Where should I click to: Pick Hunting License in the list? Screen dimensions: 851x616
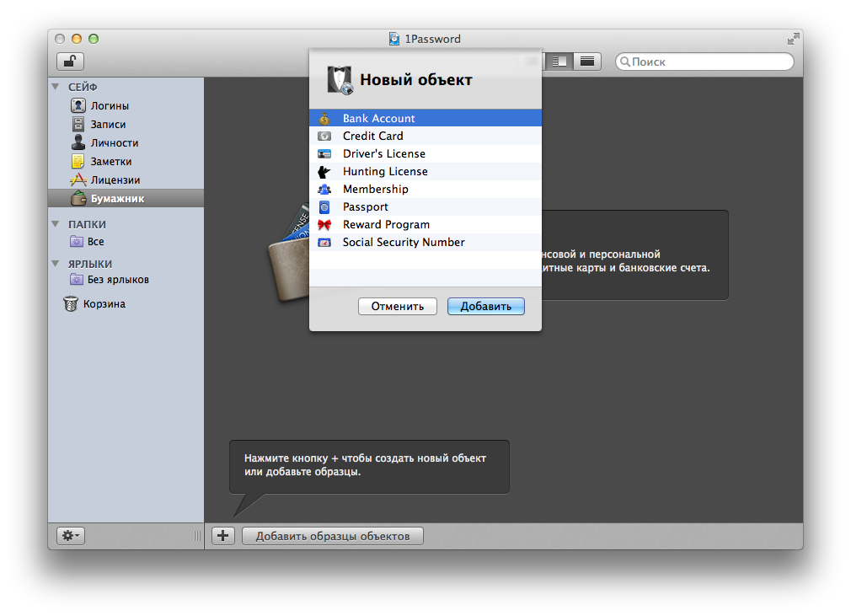coord(384,171)
